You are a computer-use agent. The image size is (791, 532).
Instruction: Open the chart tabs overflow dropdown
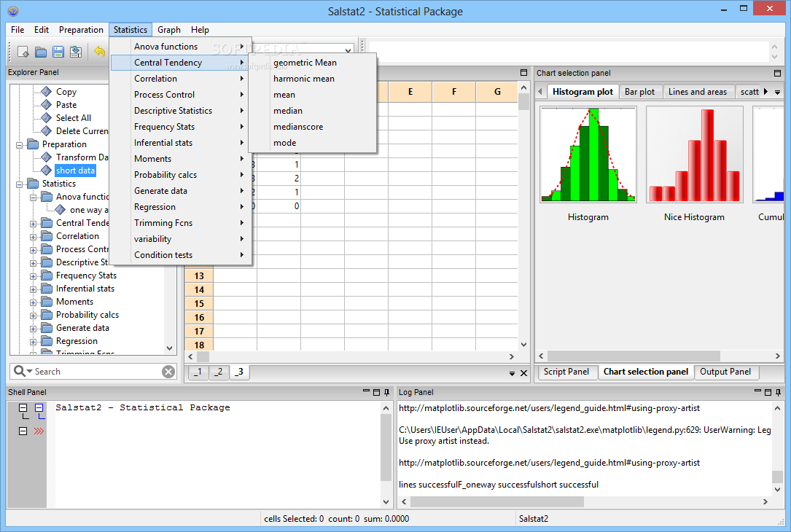777,93
